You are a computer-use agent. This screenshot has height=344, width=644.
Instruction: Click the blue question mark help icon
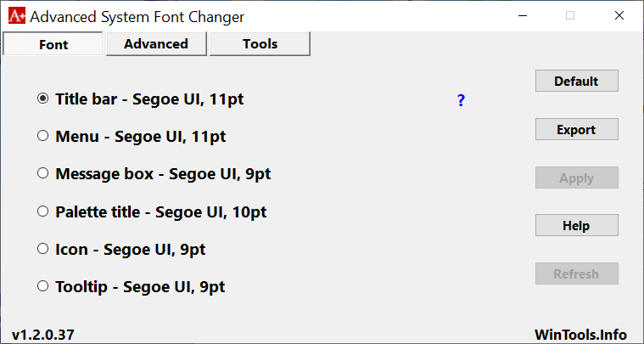pyautogui.click(x=461, y=101)
